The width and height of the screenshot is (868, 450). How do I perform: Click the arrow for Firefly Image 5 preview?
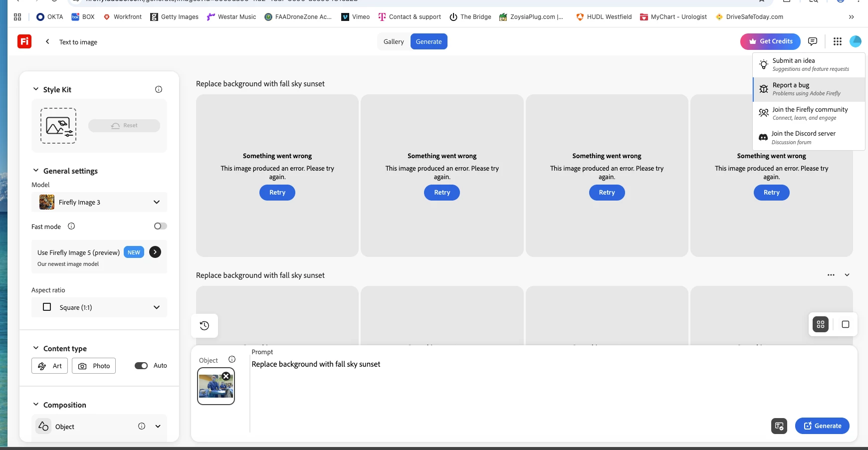pos(155,252)
